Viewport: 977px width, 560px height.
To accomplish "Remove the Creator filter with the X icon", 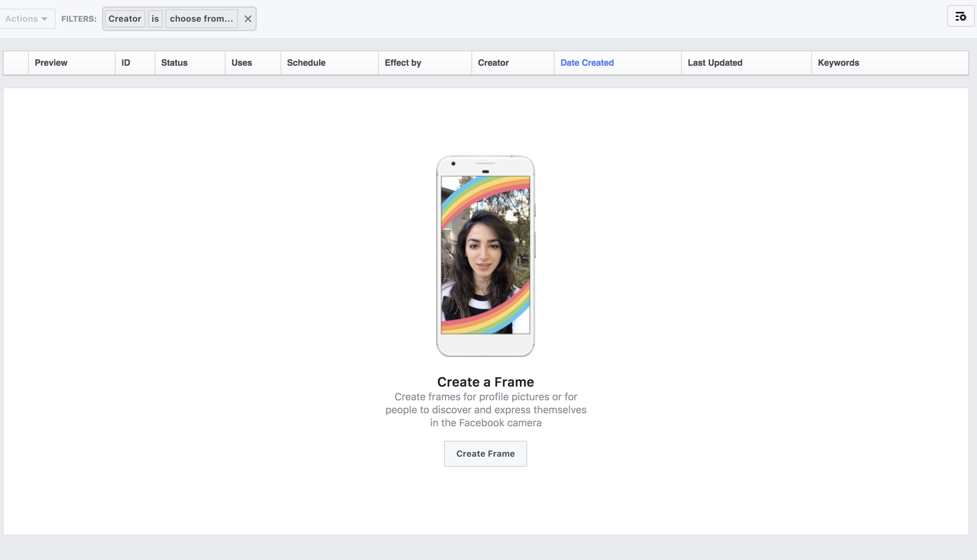I will [248, 18].
